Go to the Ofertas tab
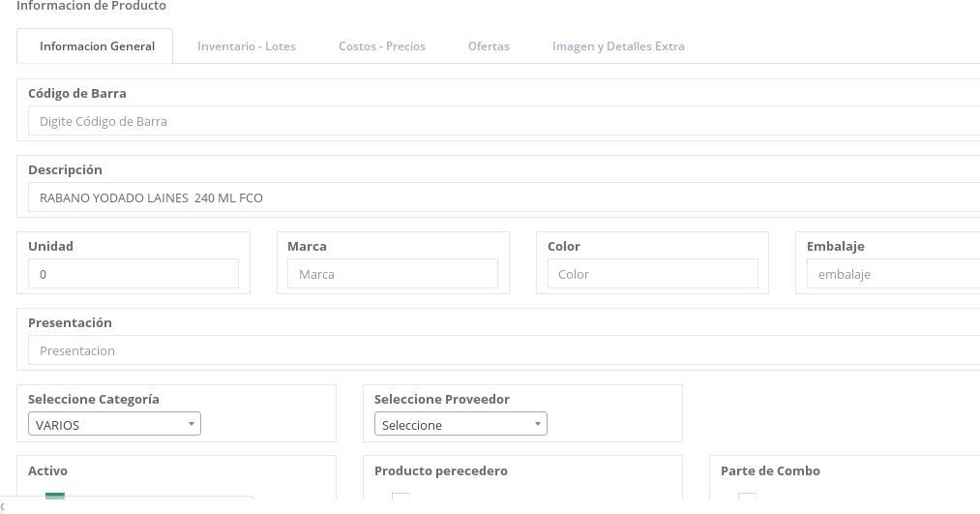 coord(489,45)
